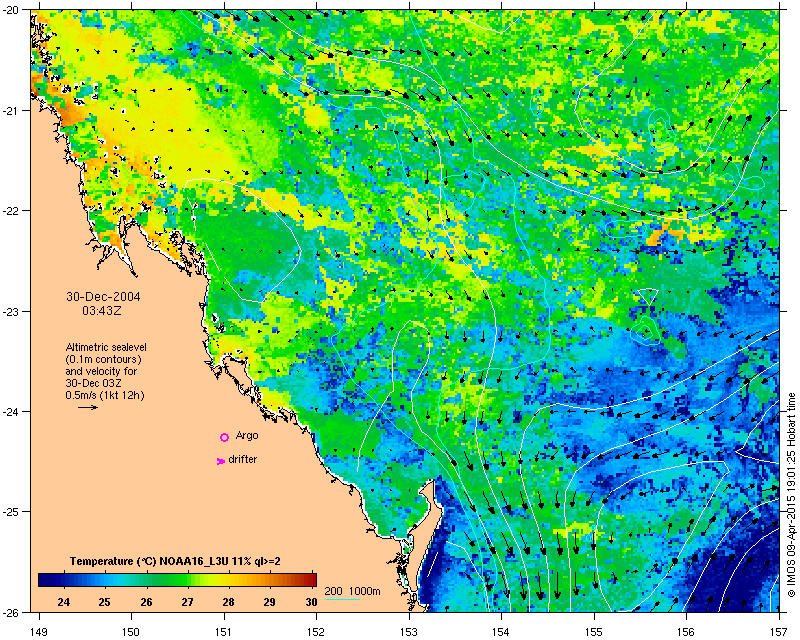The width and height of the screenshot is (800, 640).
Task: Click the latitude axis label -23
Action: point(11,311)
